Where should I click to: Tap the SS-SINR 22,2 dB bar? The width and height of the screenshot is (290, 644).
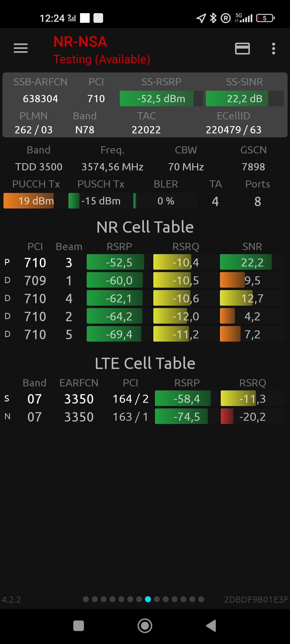244,99
